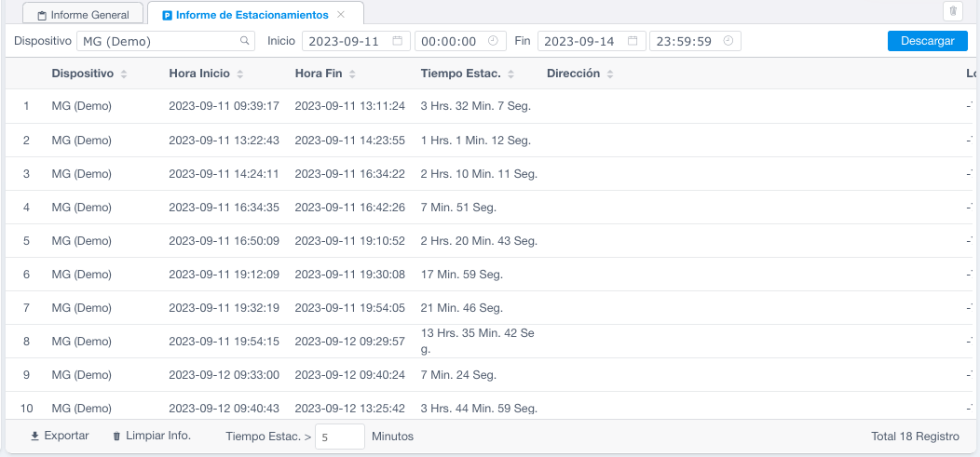Select row 5 starting at 16:50:09
The width and height of the screenshot is (980, 457).
(x=224, y=241)
